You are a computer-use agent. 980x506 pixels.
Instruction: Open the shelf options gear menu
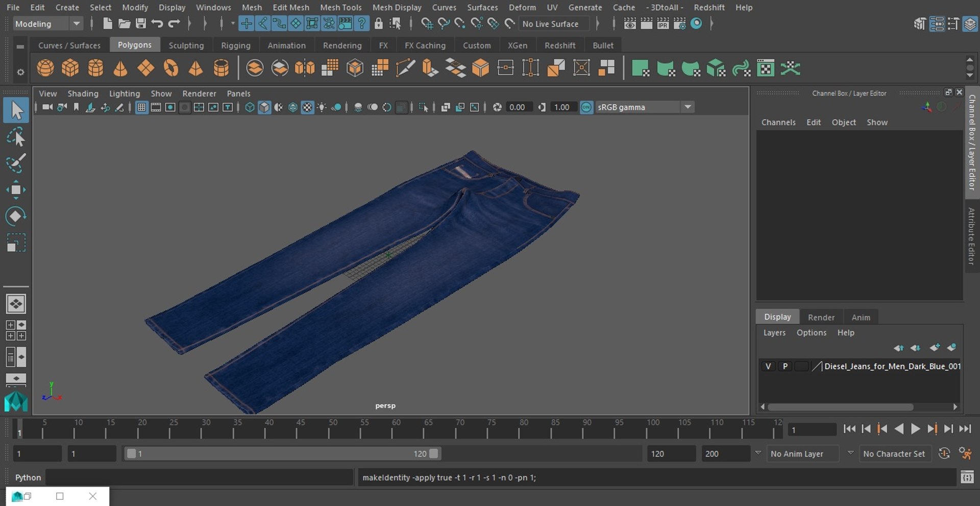coord(20,72)
